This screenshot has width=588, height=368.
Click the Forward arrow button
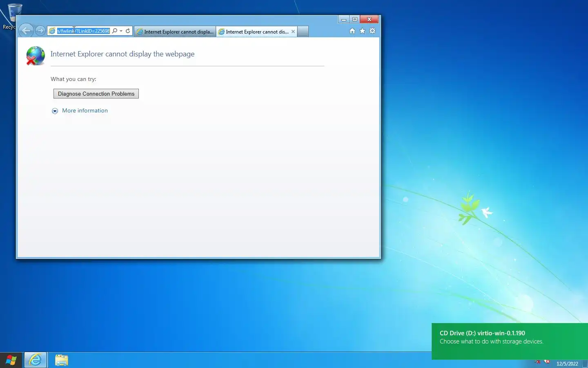click(40, 31)
